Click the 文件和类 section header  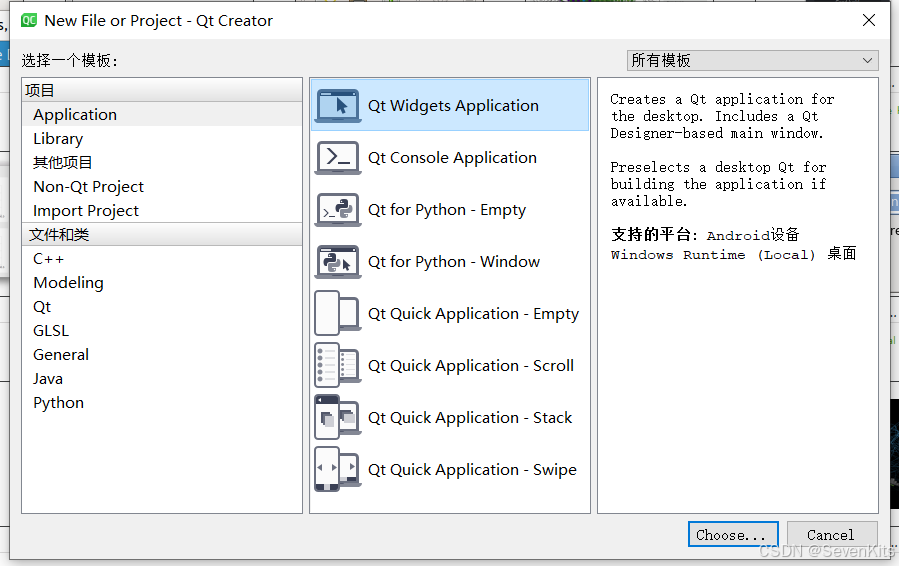pyautogui.click(x=162, y=235)
